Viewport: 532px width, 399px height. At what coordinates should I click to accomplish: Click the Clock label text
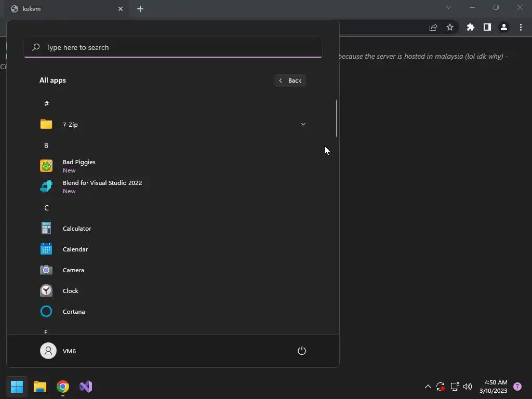pyautogui.click(x=71, y=291)
